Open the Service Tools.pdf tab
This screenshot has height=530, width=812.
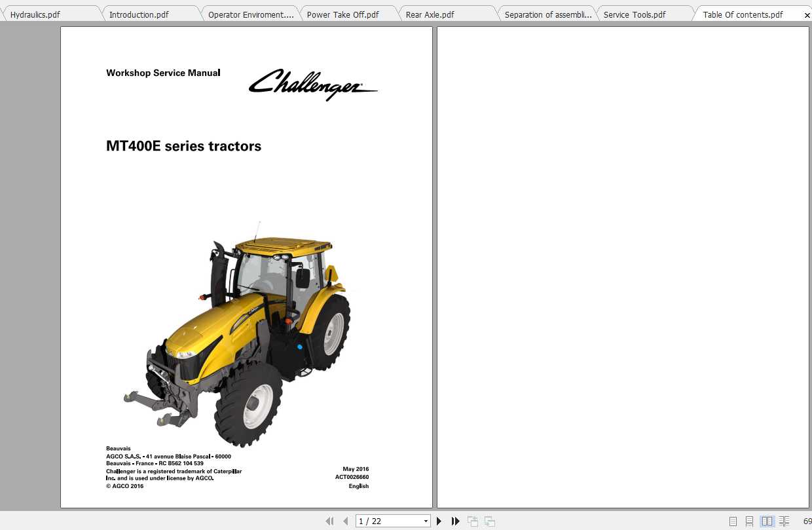click(x=644, y=14)
